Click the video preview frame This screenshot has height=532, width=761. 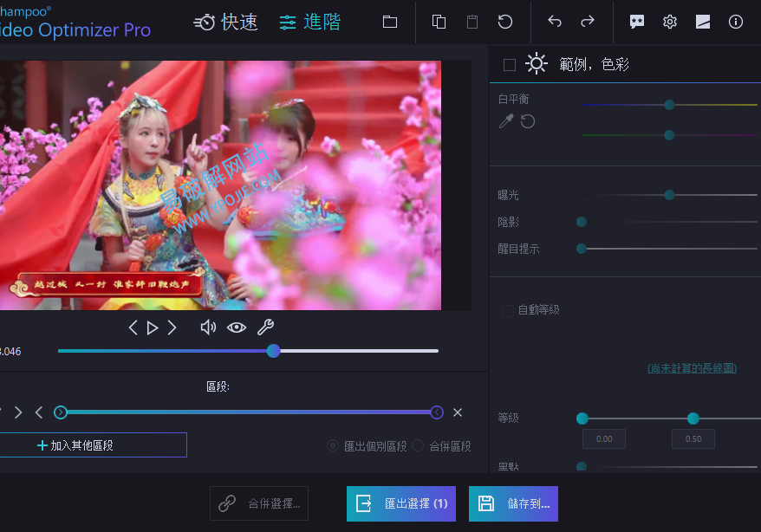coord(220,185)
